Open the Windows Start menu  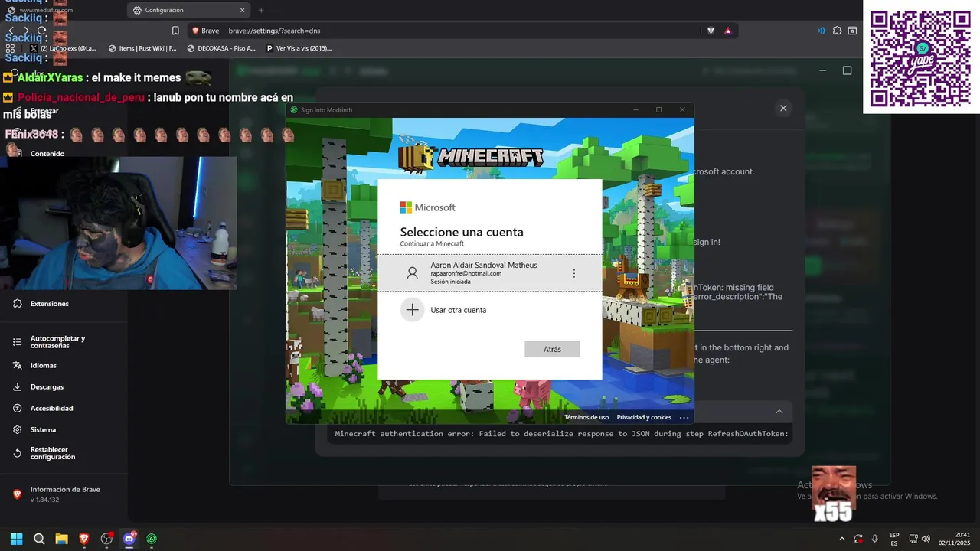[x=16, y=539]
